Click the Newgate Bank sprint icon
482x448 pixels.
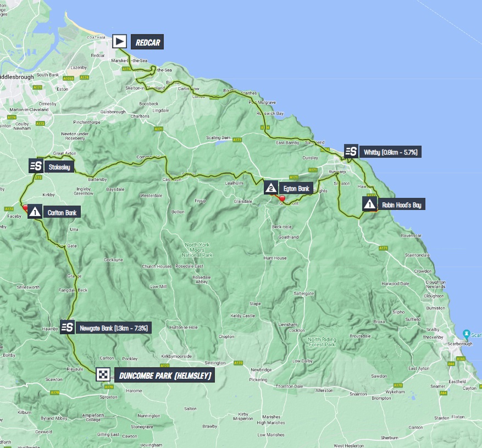click(67, 328)
